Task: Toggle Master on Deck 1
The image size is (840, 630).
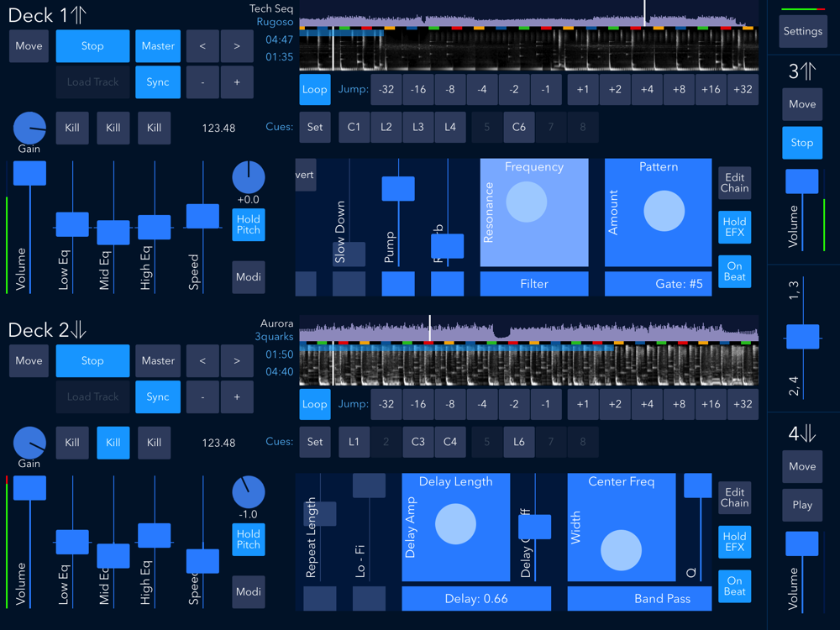Action: click(158, 46)
